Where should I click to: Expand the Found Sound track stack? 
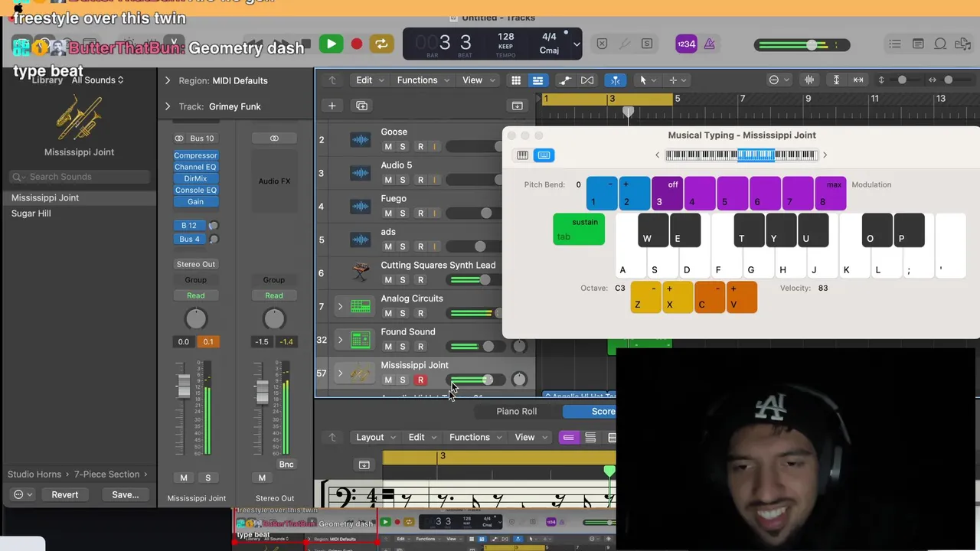tap(340, 339)
